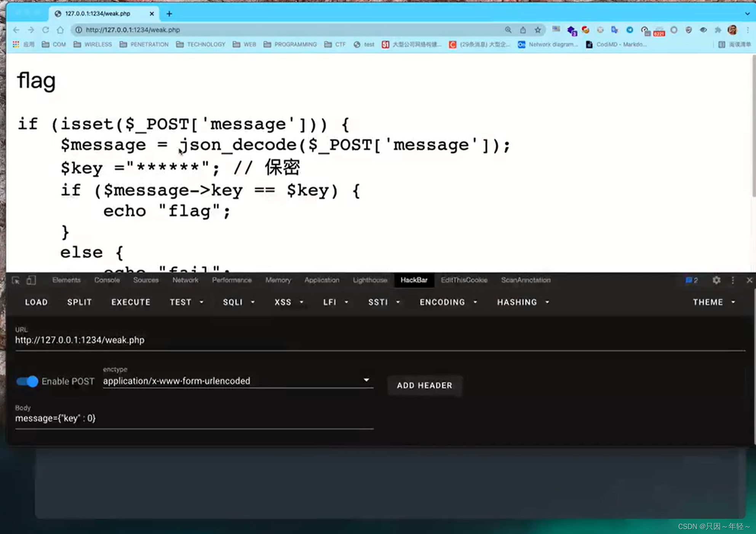
Task: Open a new browser tab with plus
Action: [169, 14]
